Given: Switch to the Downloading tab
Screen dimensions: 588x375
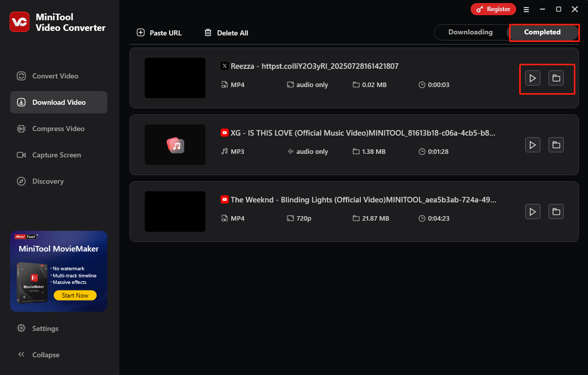Looking at the screenshot, I should (x=470, y=32).
